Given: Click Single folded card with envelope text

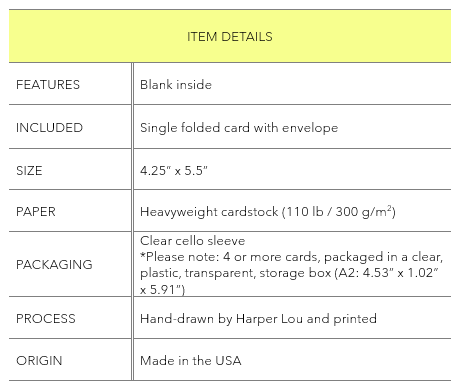Looking at the screenshot, I should click(239, 128).
